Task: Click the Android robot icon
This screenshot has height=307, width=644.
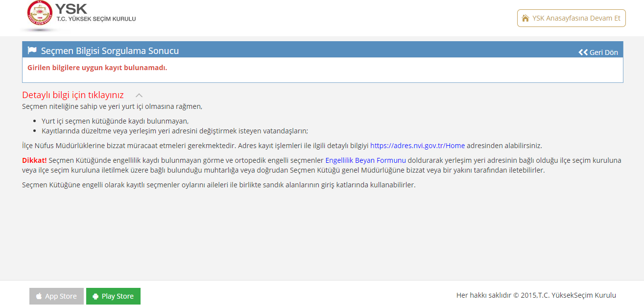Action: click(x=95, y=296)
